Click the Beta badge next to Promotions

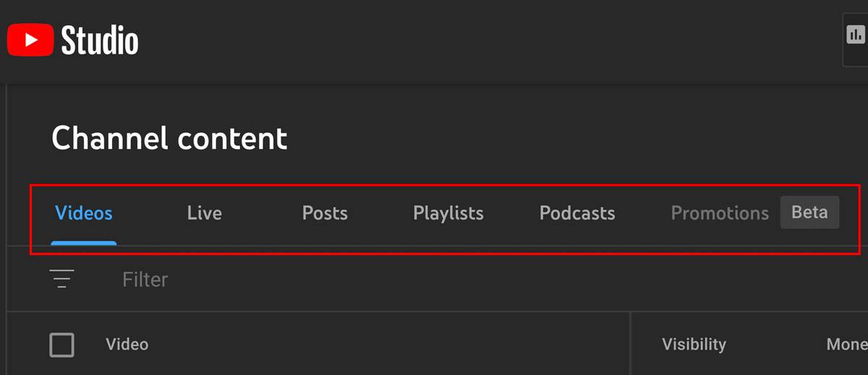[809, 212]
